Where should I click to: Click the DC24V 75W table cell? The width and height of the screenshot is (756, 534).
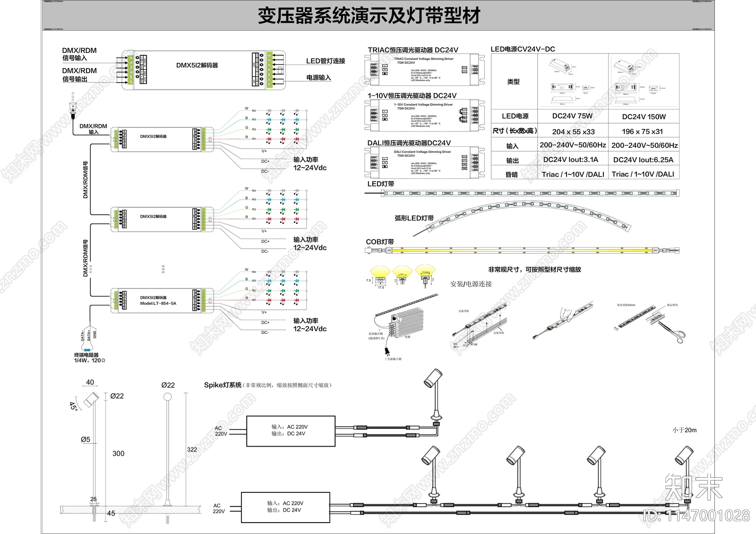pos(572,116)
